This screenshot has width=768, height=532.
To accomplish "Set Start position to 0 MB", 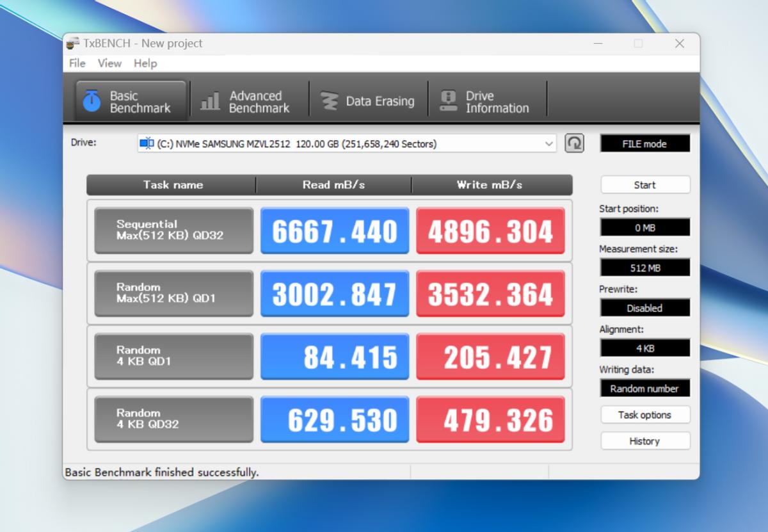I will 644,227.
